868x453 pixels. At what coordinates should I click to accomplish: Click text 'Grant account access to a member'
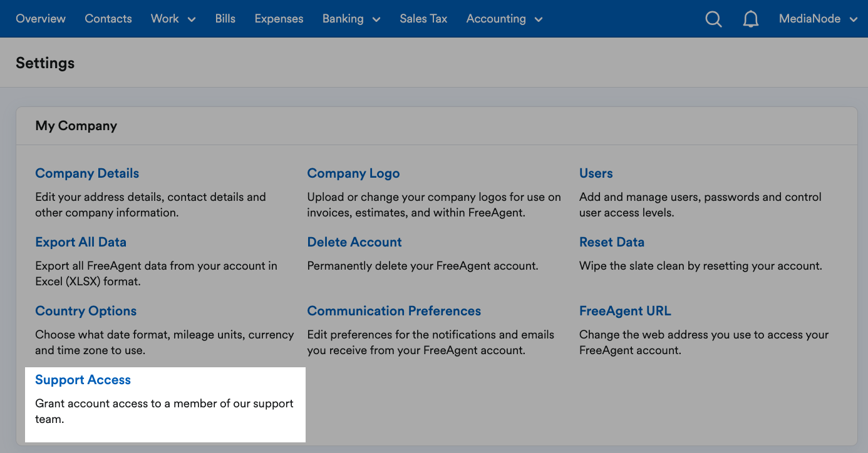120,404
